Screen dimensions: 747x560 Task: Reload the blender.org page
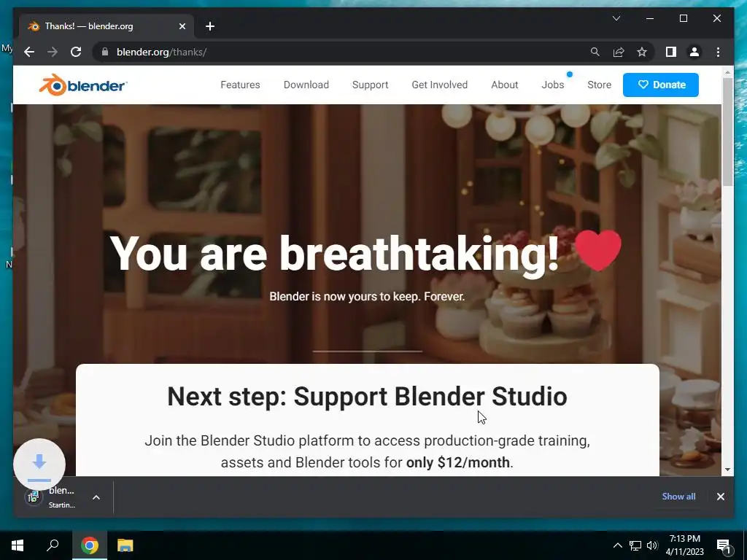[76, 52]
